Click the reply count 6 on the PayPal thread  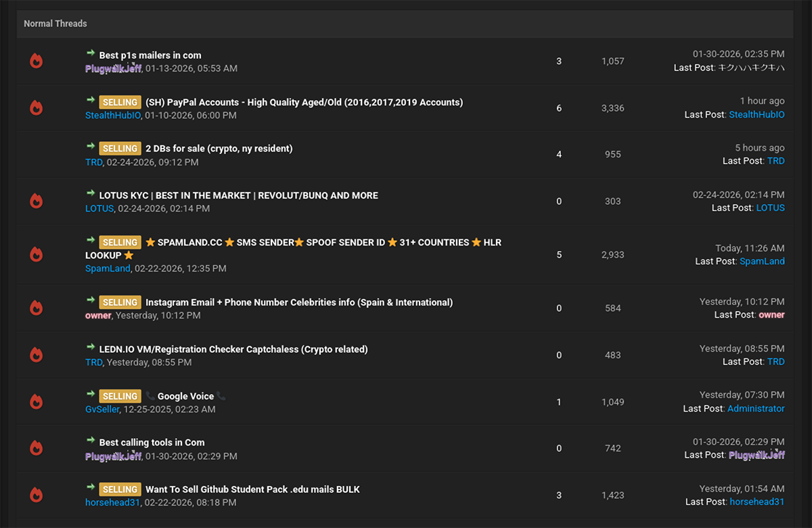click(x=559, y=108)
